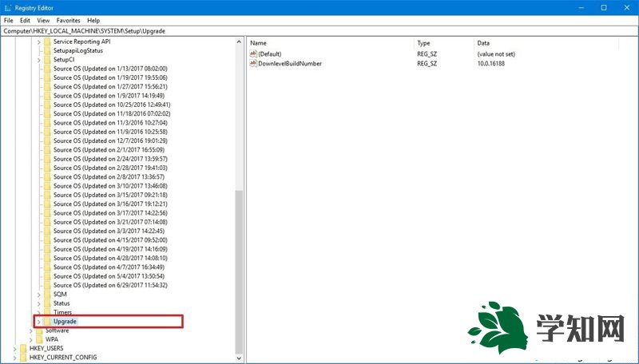Select Source OS (Updated on 3/15/2017 09:21:18)
This screenshot has width=639, height=364.
pyautogui.click(x=110, y=195)
